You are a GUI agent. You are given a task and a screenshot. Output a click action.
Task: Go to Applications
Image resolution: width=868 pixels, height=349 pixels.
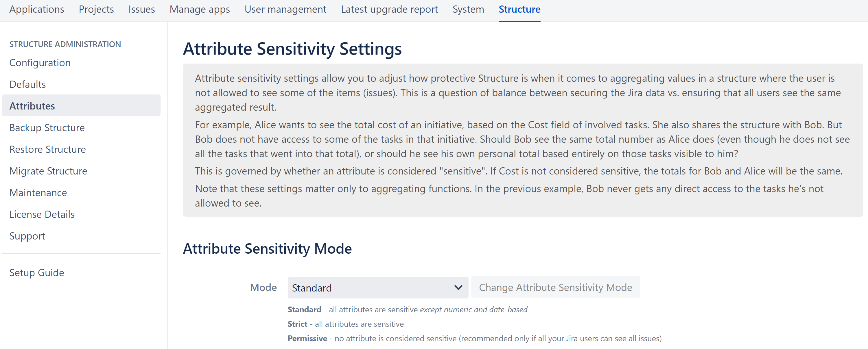[x=36, y=10]
